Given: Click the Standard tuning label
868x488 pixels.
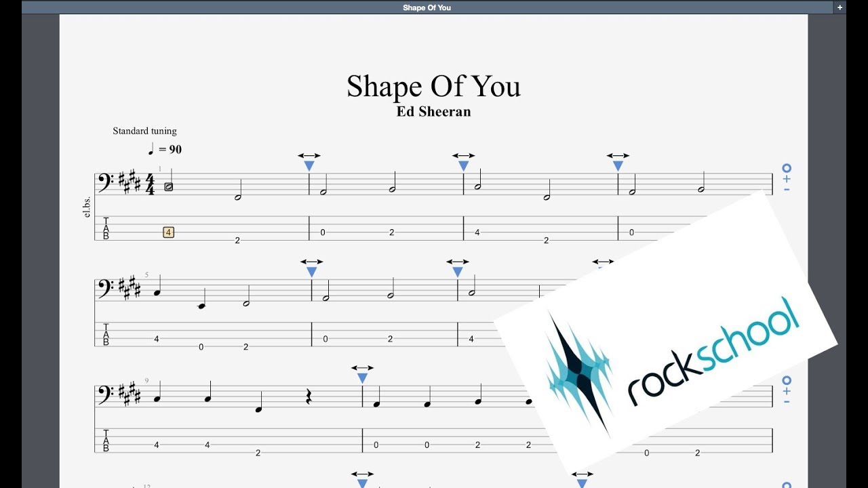Looking at the screenshot, I should (x=144, y=131).
